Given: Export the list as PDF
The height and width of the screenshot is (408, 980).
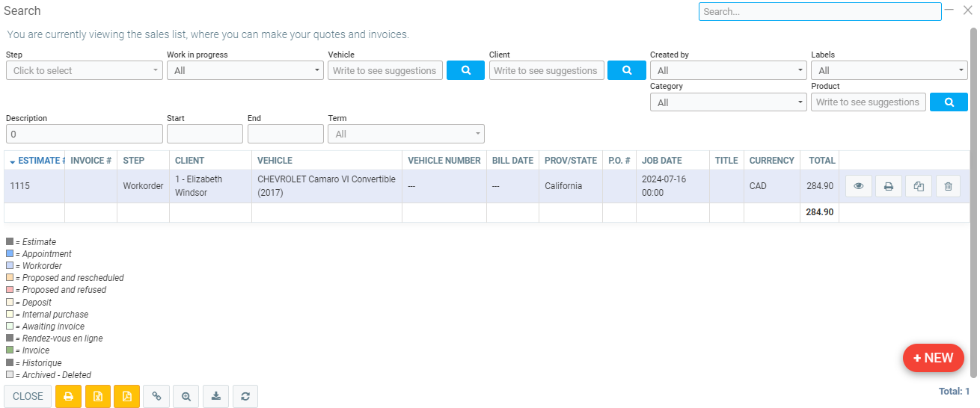Looking at the screenshot, I should (126, 397).
